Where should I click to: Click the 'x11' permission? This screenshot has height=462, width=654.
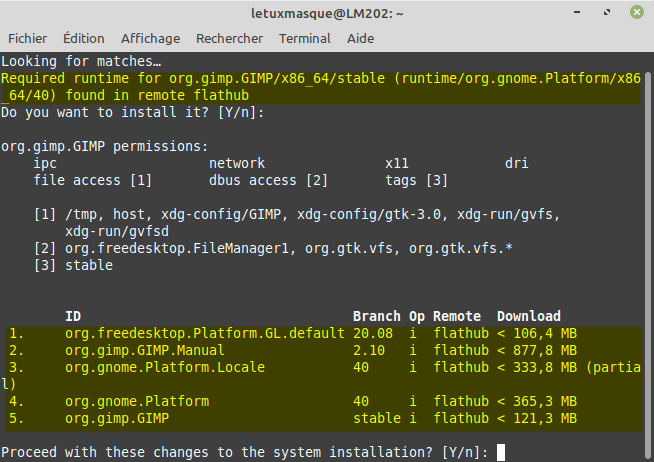[x=397, y=163]
